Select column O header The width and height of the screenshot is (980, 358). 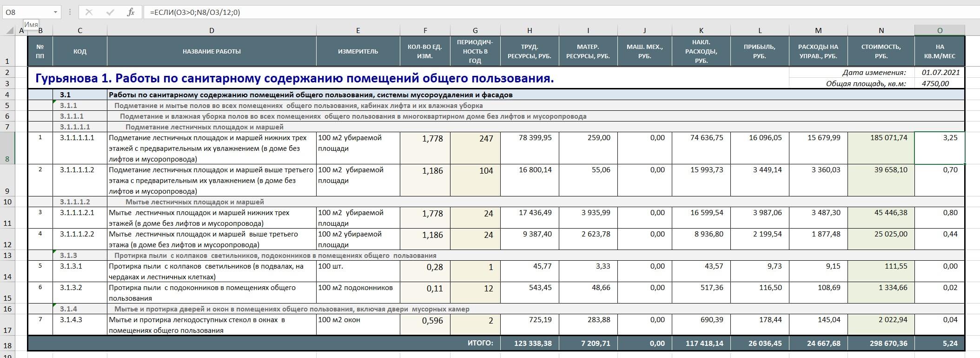(940, 31)
